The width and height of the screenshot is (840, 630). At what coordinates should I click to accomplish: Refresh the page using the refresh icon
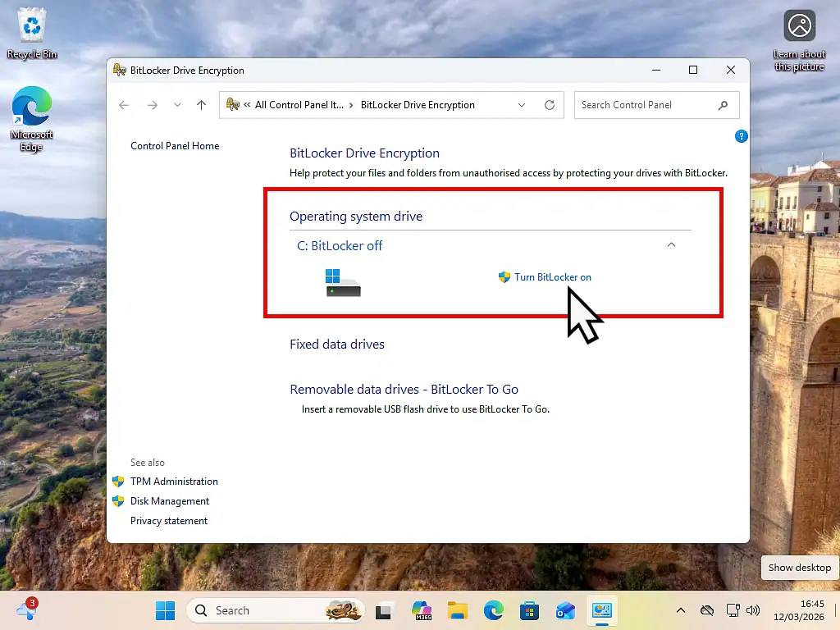(549, 105)
